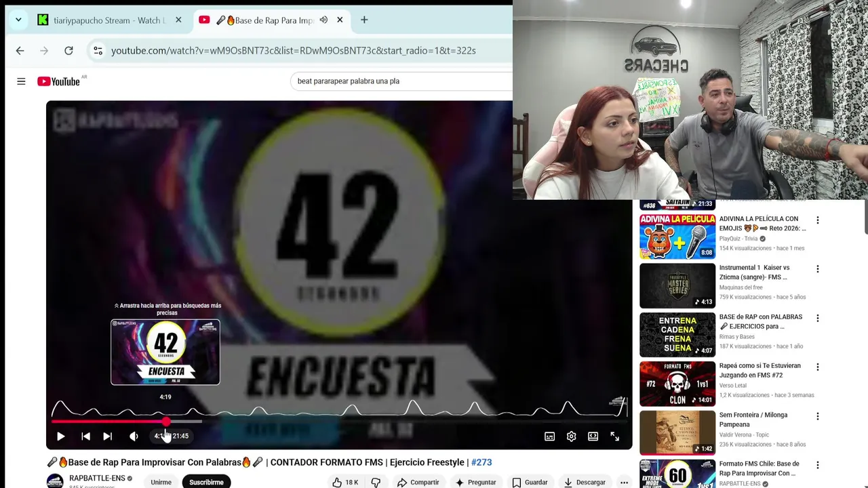Like the video with 18 K likes
Screen dimensions: 868x488
click(345, 482)
